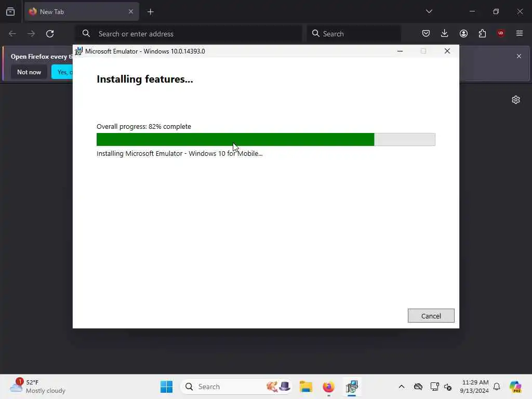This screenshot has width=532, height=399.
Task: Minimize the Firefox browser window
Action: [x=472, y=11]
